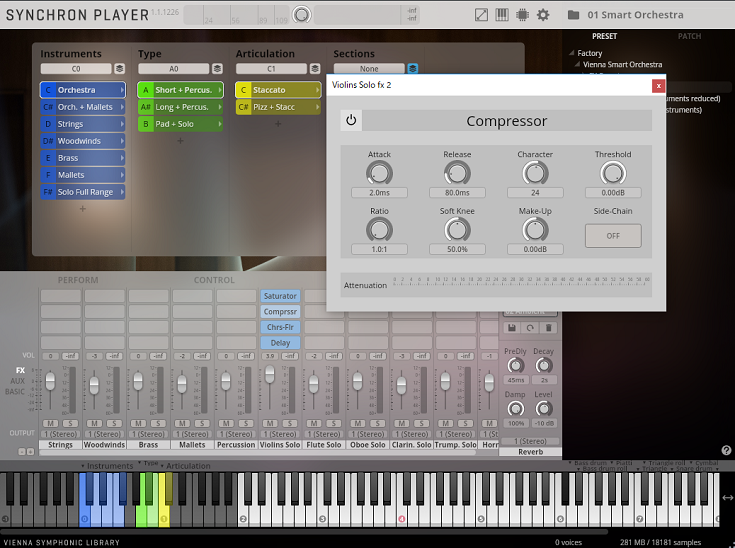735x548 pixels.
Task: Collapse the Vienna Smart Orchestra tree node
Action: [577, 64]
